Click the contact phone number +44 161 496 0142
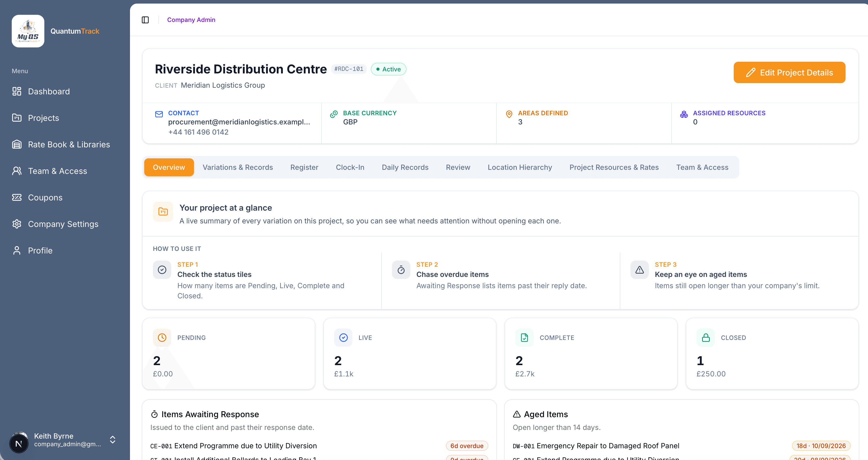Screen dimensions: 868x460 (x=198, y=132)
